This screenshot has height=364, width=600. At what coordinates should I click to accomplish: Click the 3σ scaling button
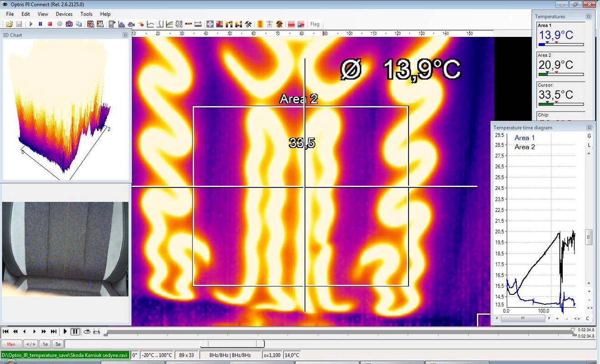(x=57, y=344)
